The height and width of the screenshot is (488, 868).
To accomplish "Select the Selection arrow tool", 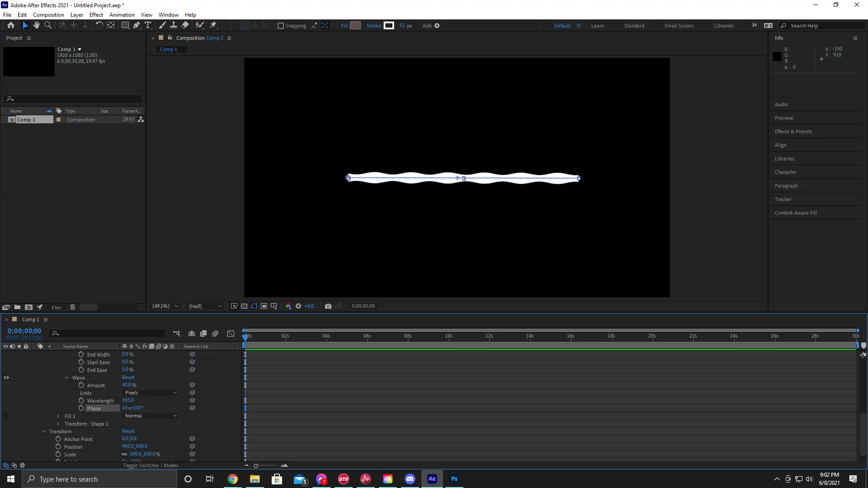I will (25, 25).
